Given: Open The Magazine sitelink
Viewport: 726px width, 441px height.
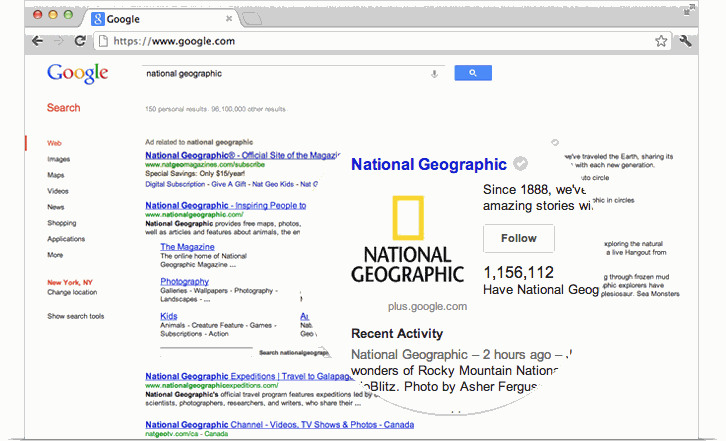Looking at the screenshot, I should tap(188, 247).
